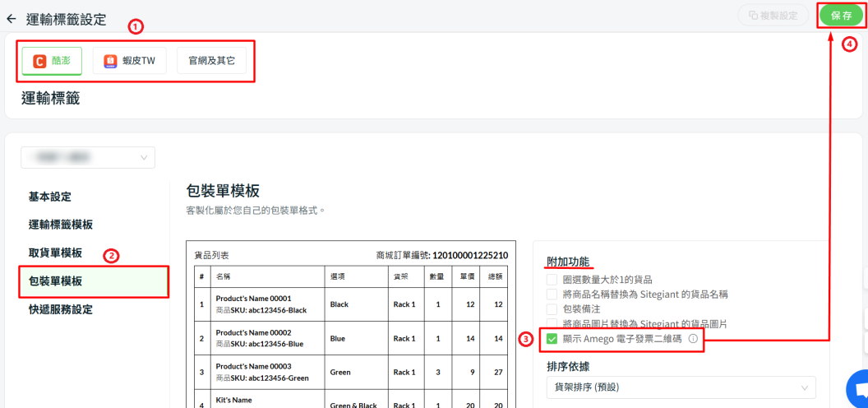Enable the 包裝備注 checkbox
Image resolution: width=868 pixels, height=408 pixels.
pos(552,309)
